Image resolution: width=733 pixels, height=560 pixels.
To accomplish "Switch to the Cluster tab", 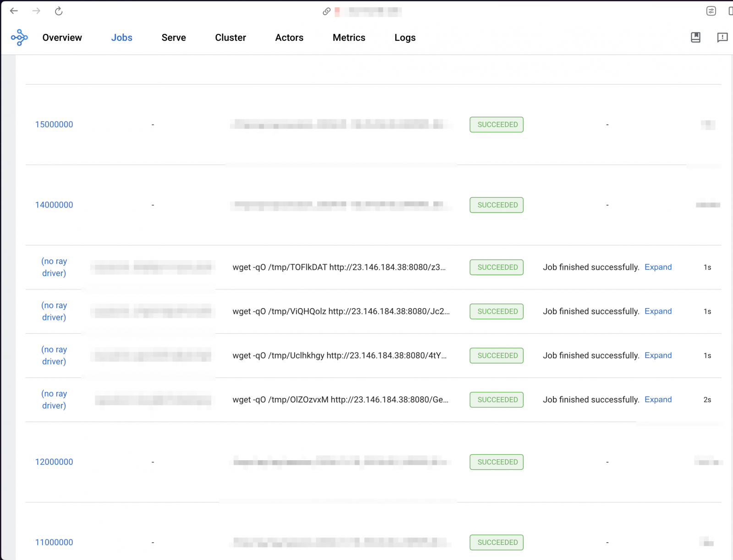I will pos(230,38).
